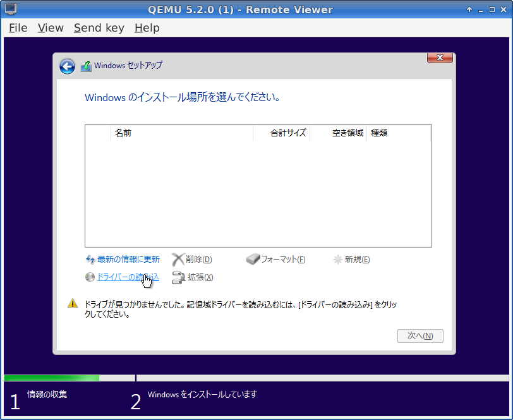This screenshot has width=513, height=420.
Task: Click the blue back arrow button
Action: point(67,66)
